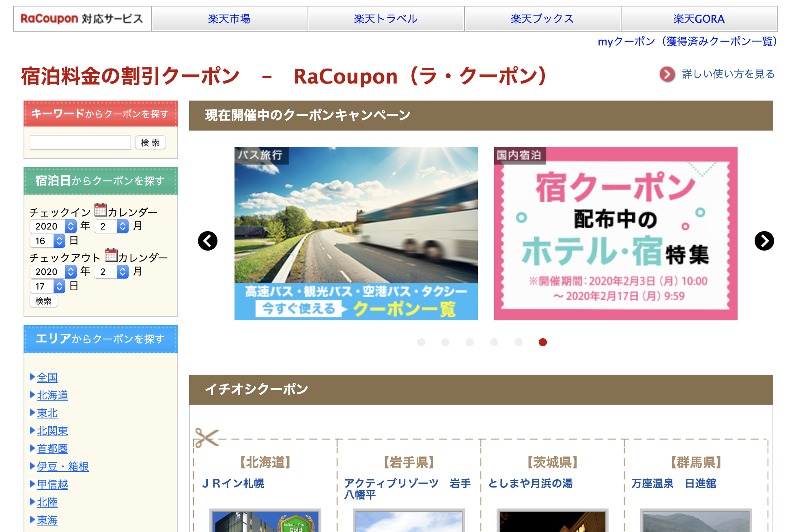Click the 【北海道】 coupon heading
This screenshot has height=532, width=796.
[x=265, y=462]
